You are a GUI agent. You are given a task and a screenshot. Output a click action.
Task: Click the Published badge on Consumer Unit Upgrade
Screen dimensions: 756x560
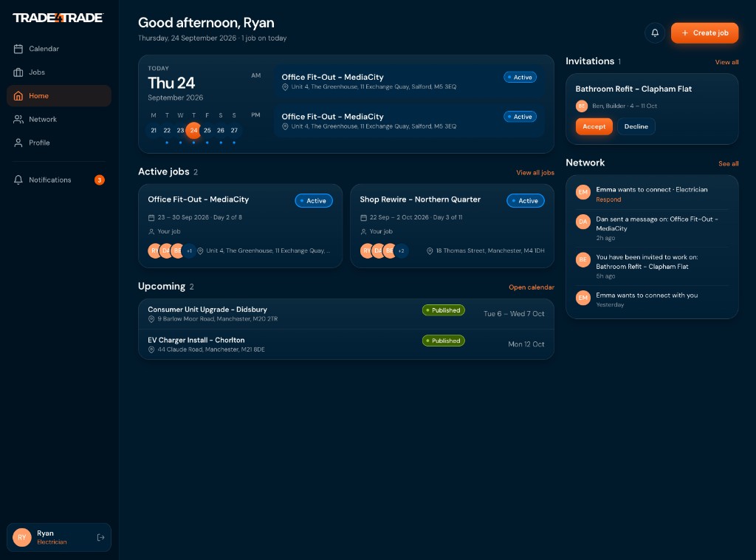click(444, 310)
